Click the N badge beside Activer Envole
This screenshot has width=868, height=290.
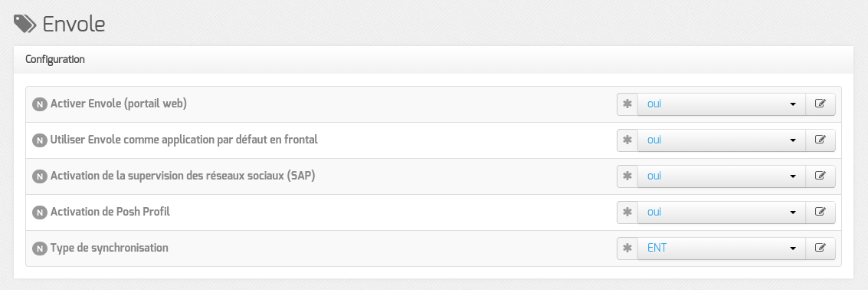point(40,105)
